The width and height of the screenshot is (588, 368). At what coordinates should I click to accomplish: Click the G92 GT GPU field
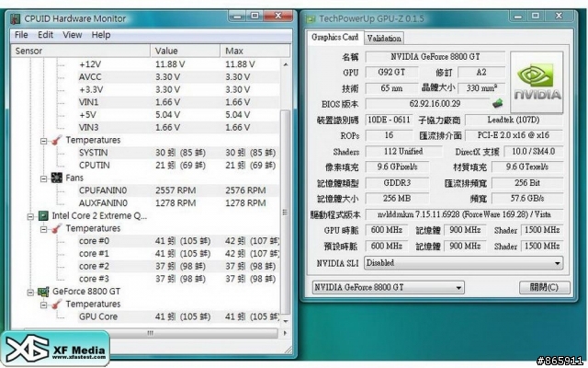(x=391, y=72)
